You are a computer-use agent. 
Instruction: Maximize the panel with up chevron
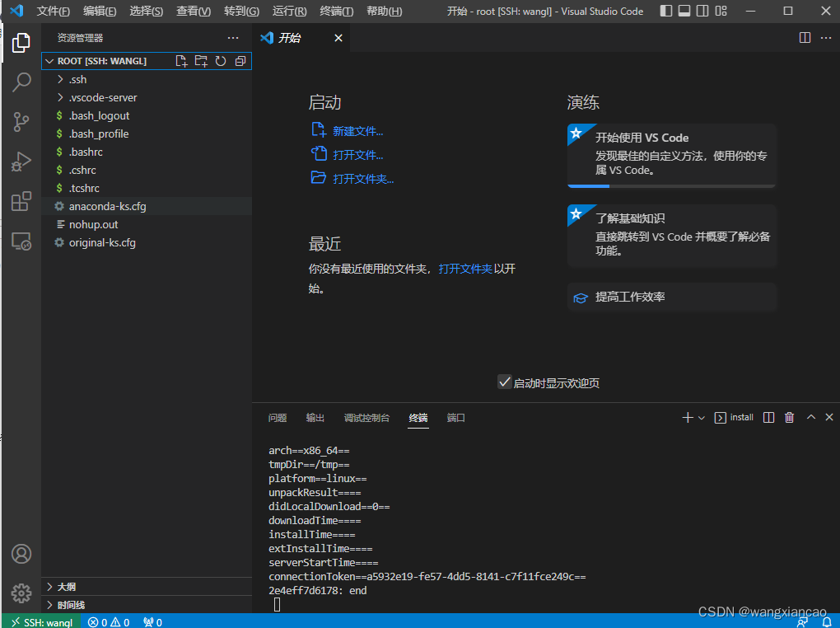(x=811, y=417)
